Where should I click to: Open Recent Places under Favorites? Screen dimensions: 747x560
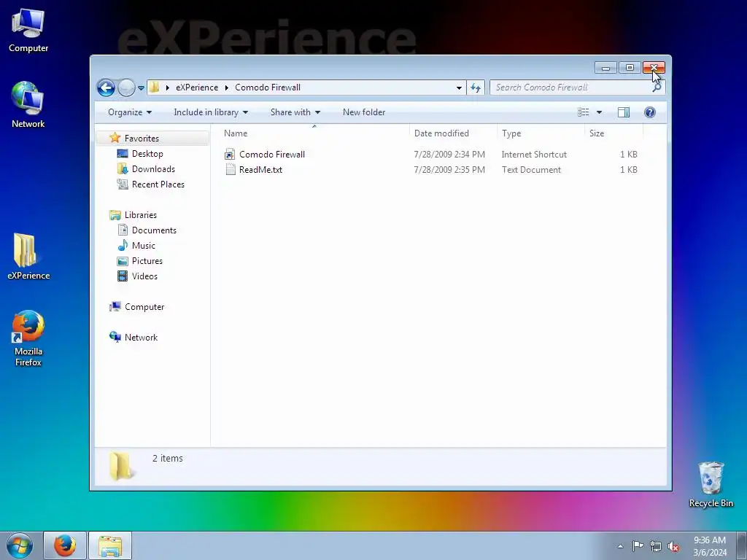tap(158, 184)
